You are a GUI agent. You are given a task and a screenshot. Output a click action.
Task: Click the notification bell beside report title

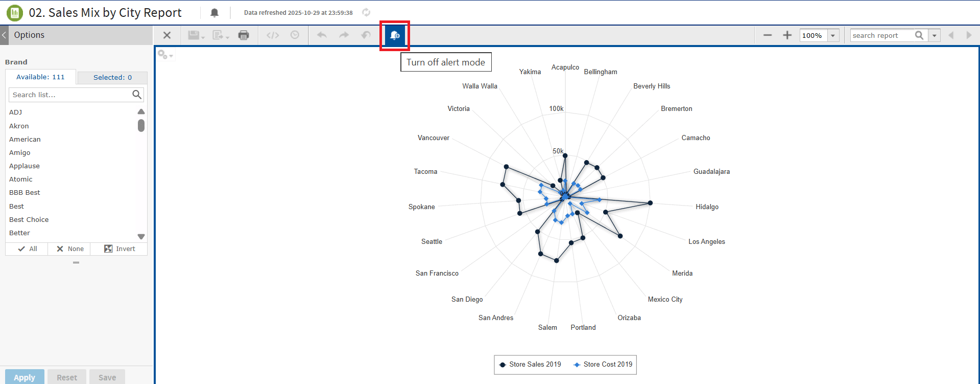214,13
